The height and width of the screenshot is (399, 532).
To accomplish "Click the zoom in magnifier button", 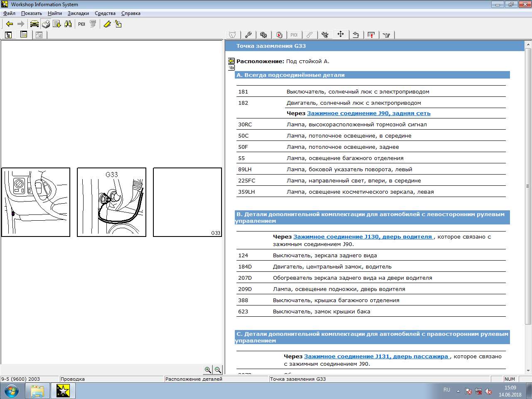I will 208,370.
